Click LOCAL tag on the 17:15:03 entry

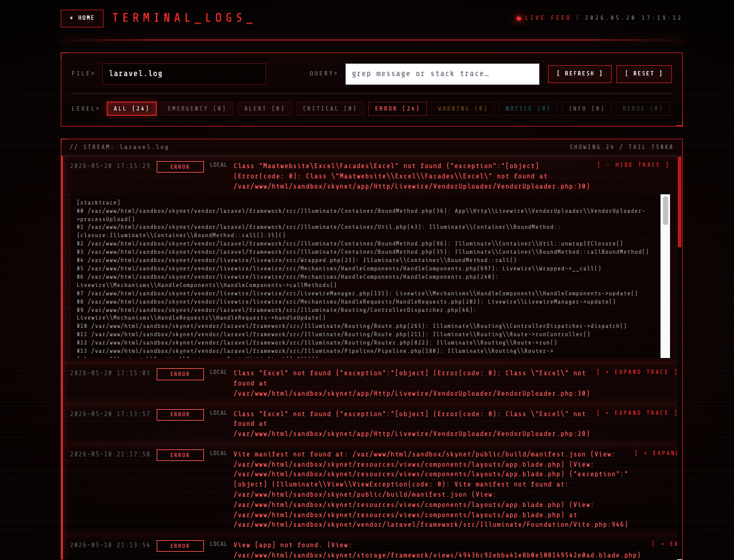click(218, 372)
